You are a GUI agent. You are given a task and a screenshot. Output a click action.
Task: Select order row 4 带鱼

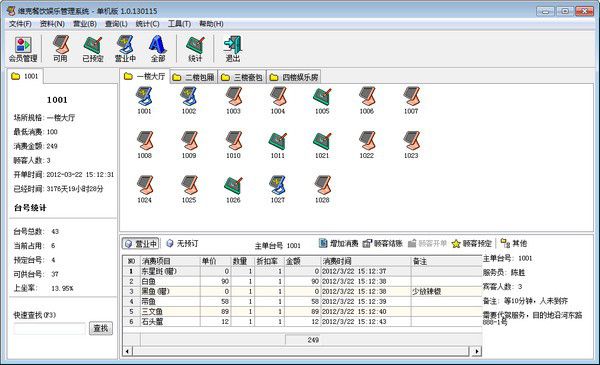click(302, 301)
